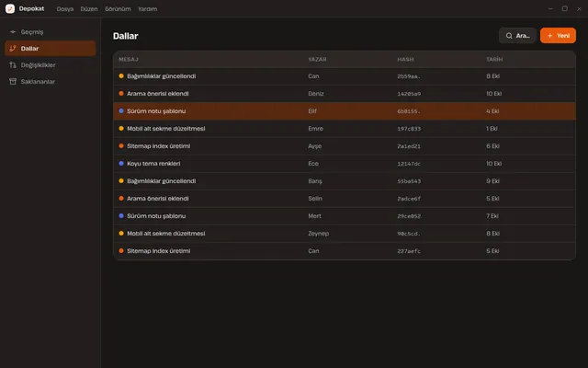Click author name Ece
The width and height of the screenshot is (588, 368).
(x=313, y=164)
